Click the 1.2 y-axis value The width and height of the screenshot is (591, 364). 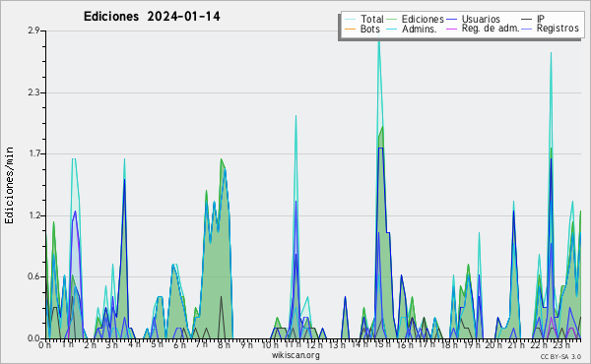[33, 215]
